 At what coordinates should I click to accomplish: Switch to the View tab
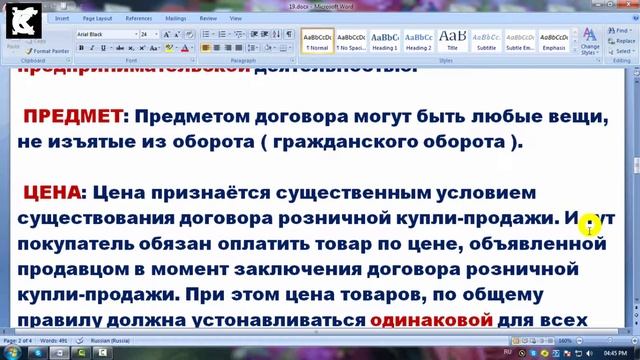(x=236, y=18)
